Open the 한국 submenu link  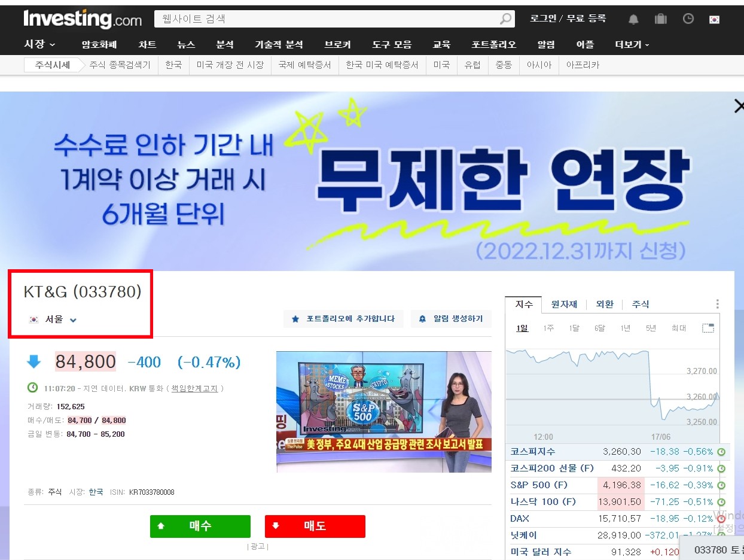point(173,65)
